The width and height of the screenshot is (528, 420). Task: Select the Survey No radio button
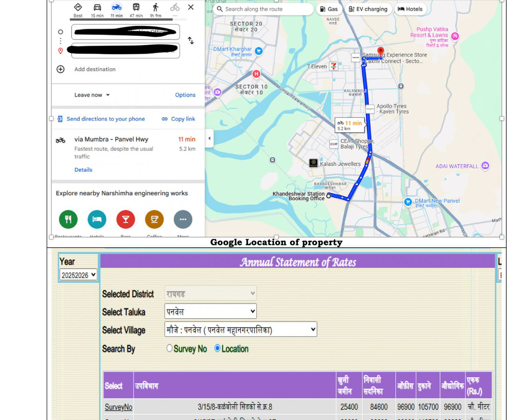pos(169,348)
